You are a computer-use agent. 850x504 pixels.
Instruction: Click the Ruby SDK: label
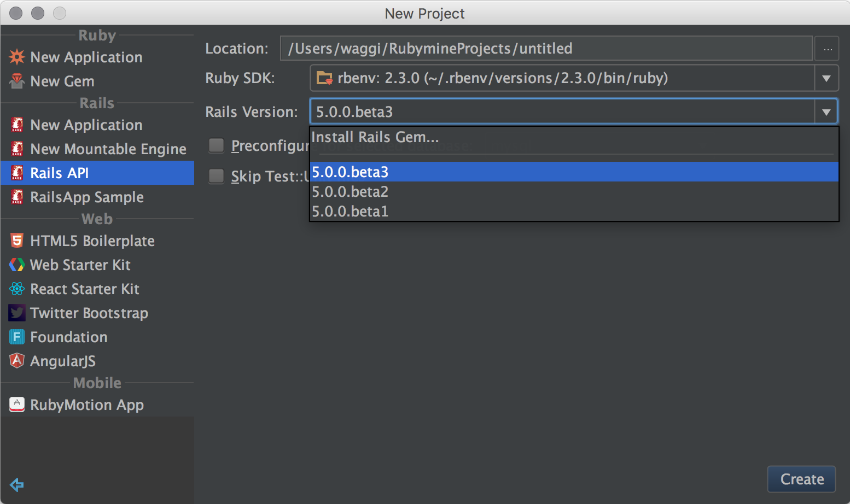240,78
